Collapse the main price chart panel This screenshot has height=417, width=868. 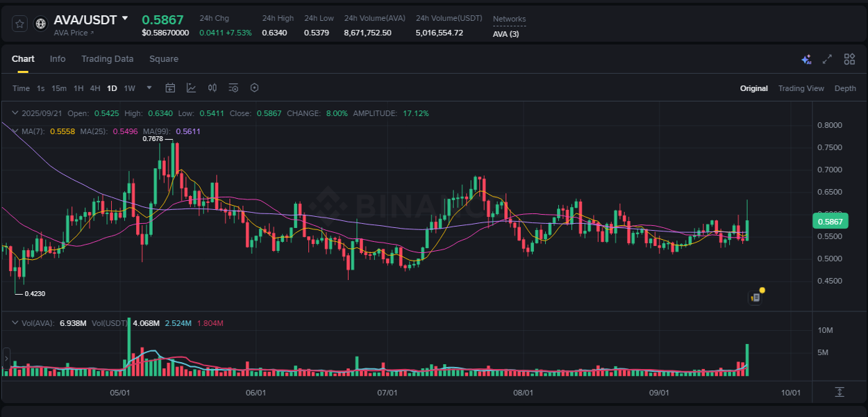pyautogui.click(x=14, y=113)
